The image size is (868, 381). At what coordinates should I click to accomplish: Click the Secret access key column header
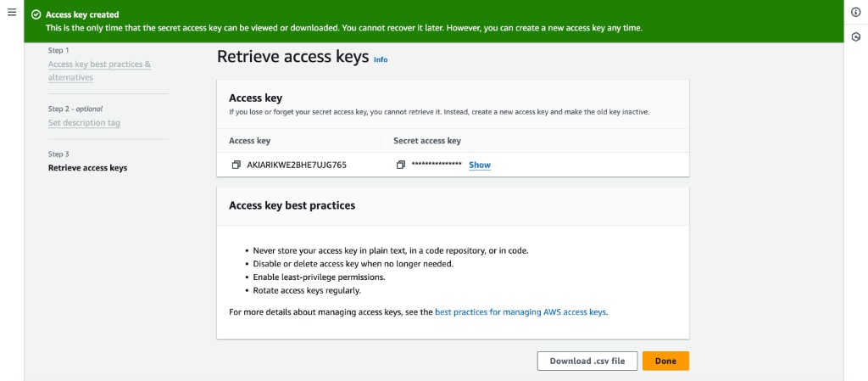tap(427, 141)
